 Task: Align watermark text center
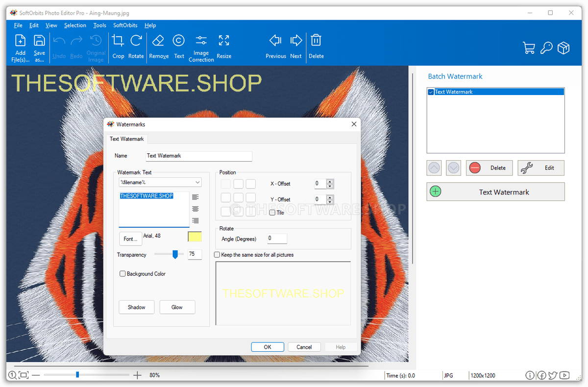point(196,209)
